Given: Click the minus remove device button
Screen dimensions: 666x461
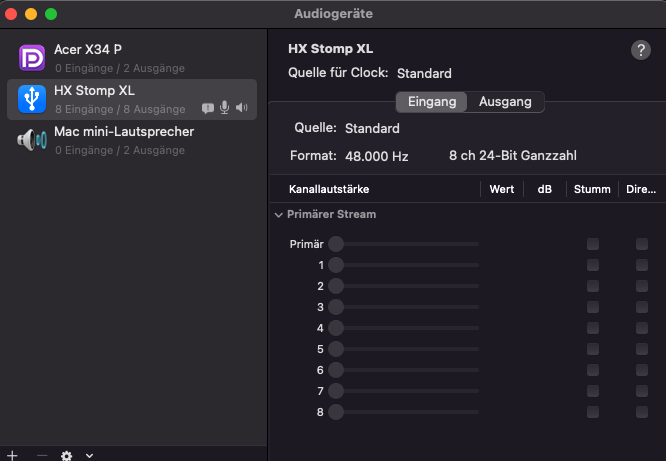Looking at the screenshot, I should point(42,455).
